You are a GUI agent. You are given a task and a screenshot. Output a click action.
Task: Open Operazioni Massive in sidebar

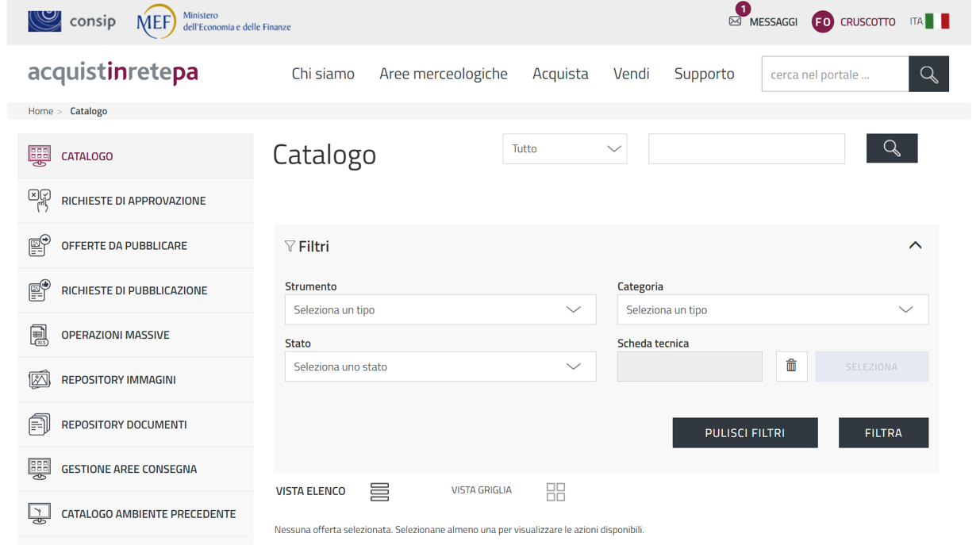click(115, 335)
